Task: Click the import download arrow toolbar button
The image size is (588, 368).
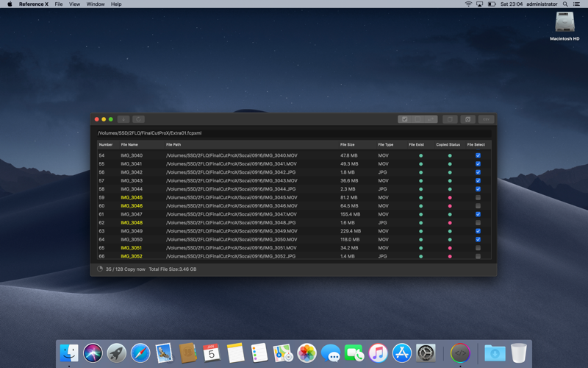Action: [123, 119]
